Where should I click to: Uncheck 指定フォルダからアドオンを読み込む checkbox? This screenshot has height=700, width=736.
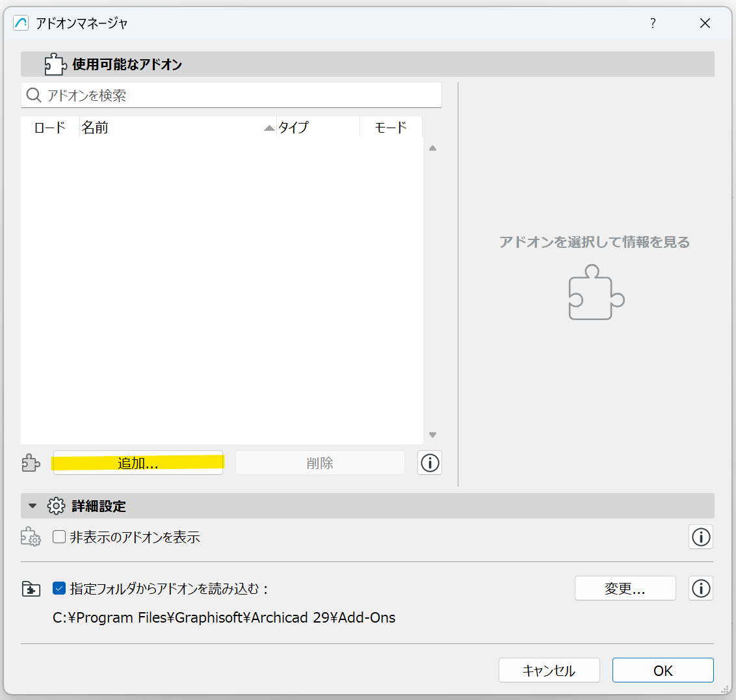[x=59, y=589]
